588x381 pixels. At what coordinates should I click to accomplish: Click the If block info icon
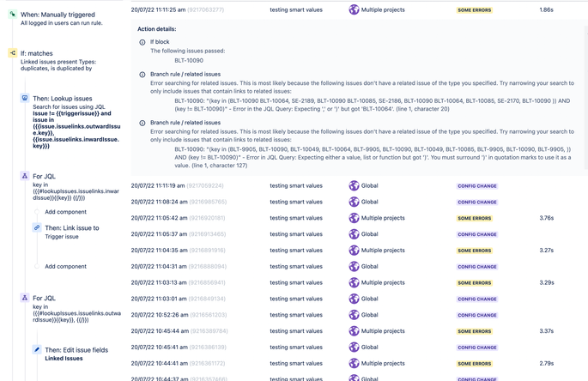142,42
